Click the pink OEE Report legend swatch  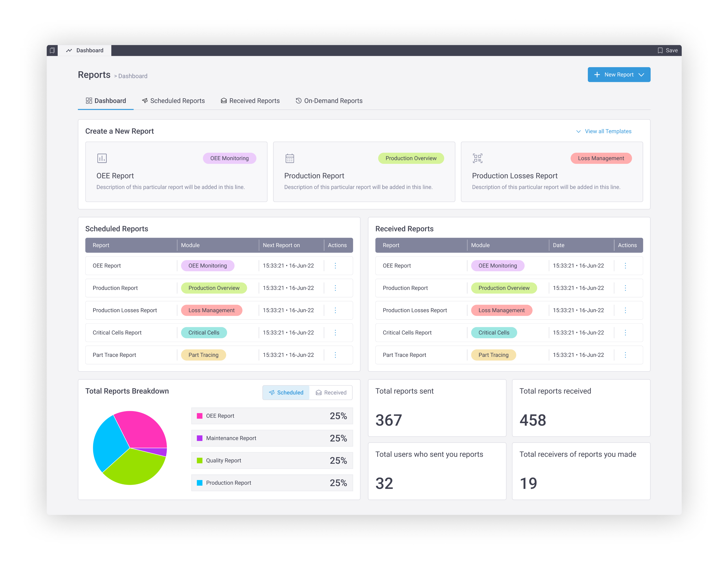200,416
